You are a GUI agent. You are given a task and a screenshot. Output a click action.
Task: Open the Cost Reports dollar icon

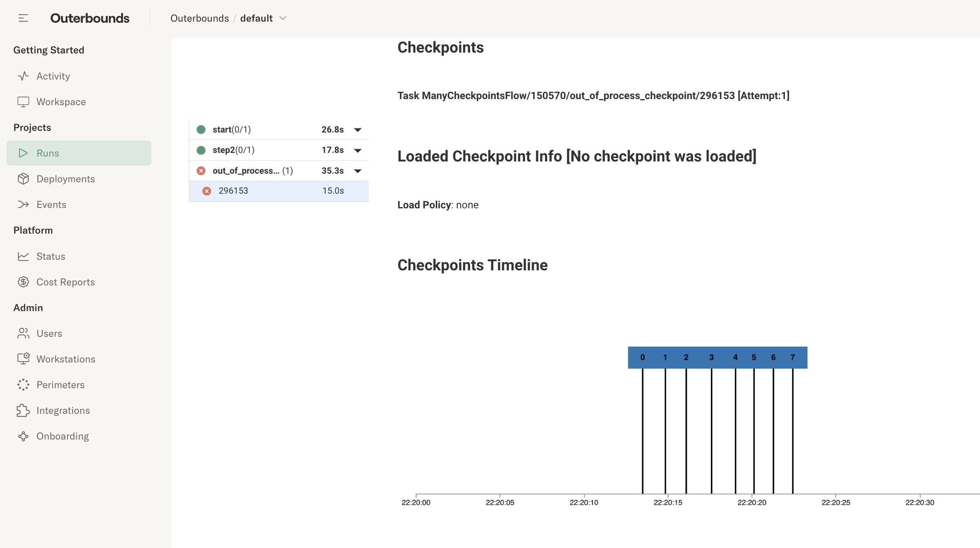[23, 282]
